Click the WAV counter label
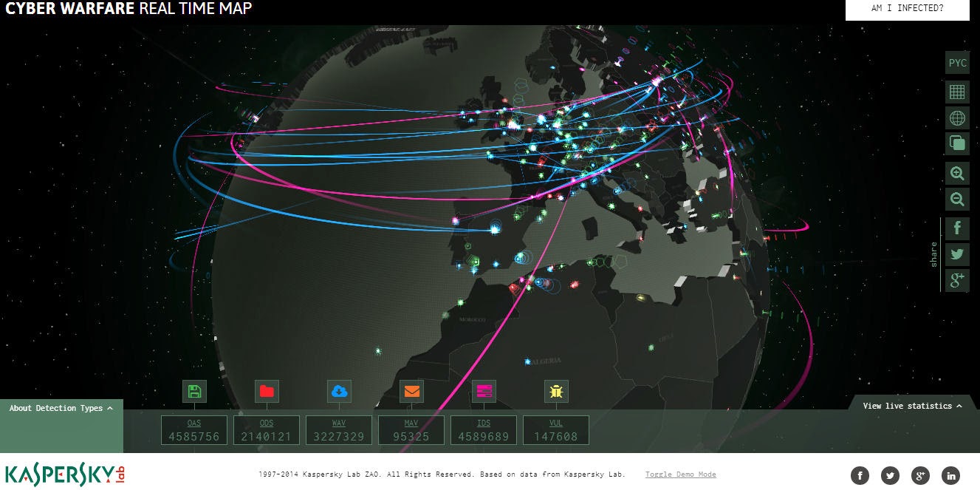 (x=339, y=423)
